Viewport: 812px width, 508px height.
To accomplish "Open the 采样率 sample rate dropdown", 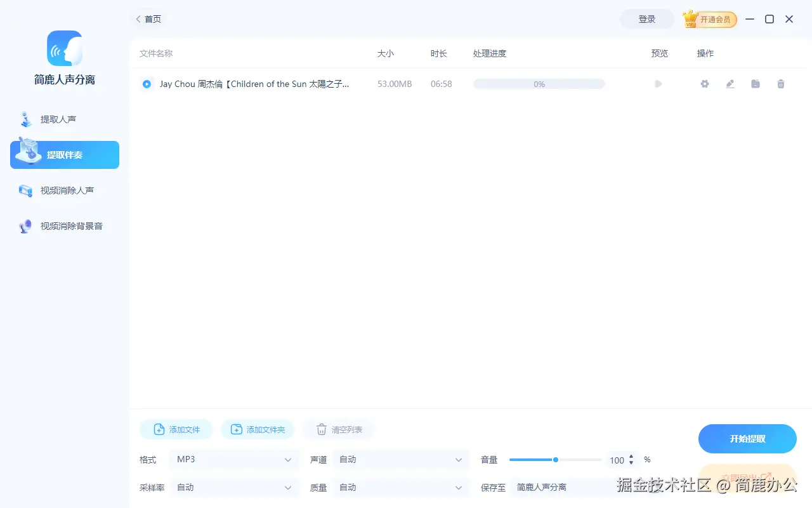I will coord(235,487).
